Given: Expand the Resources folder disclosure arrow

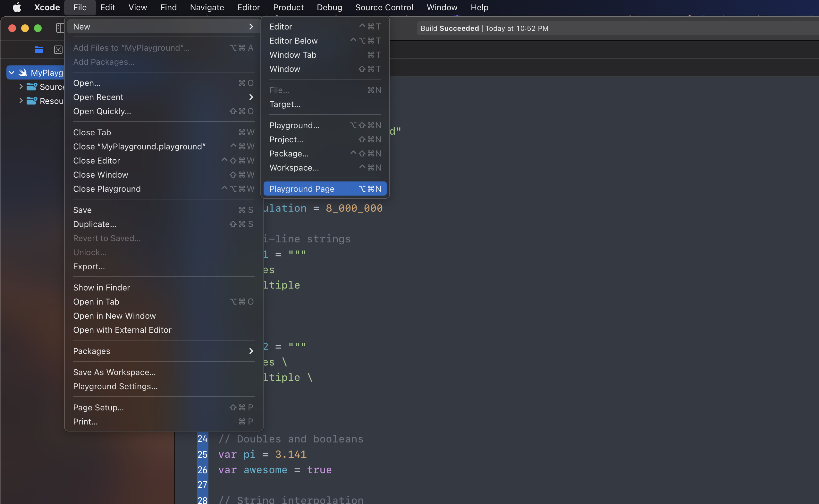Looking at the screenshot, I should click(x=21, y=101).
